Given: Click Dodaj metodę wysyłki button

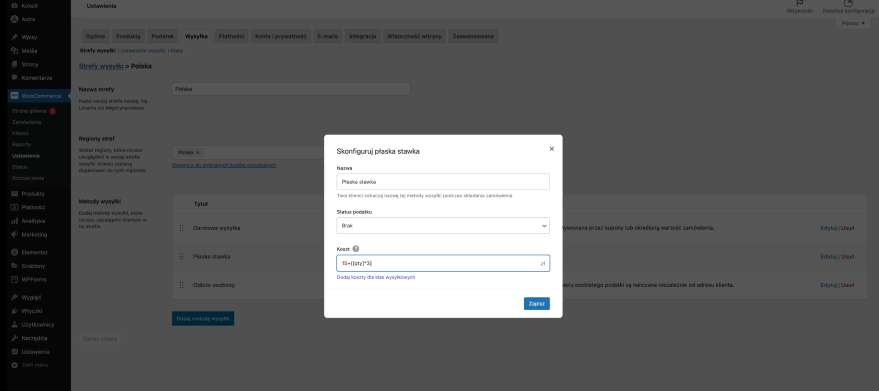Looking at the screenshot, I should (x=203, y=318).
